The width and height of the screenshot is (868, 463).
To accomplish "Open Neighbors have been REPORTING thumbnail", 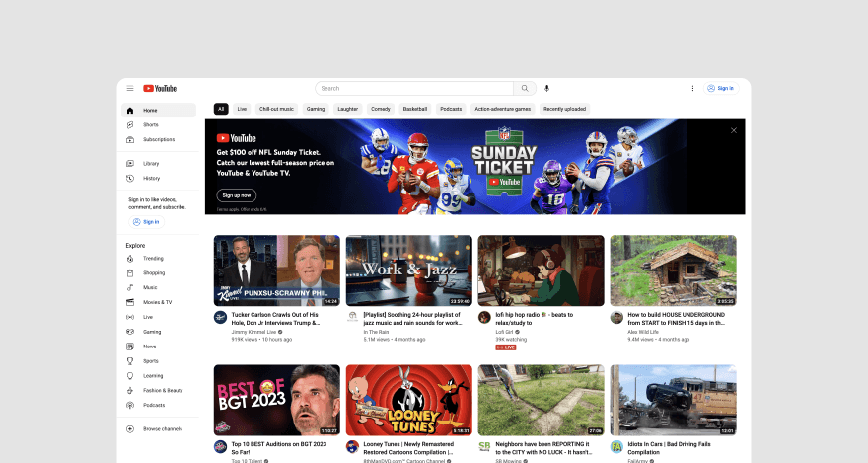I will click(542, 401).
